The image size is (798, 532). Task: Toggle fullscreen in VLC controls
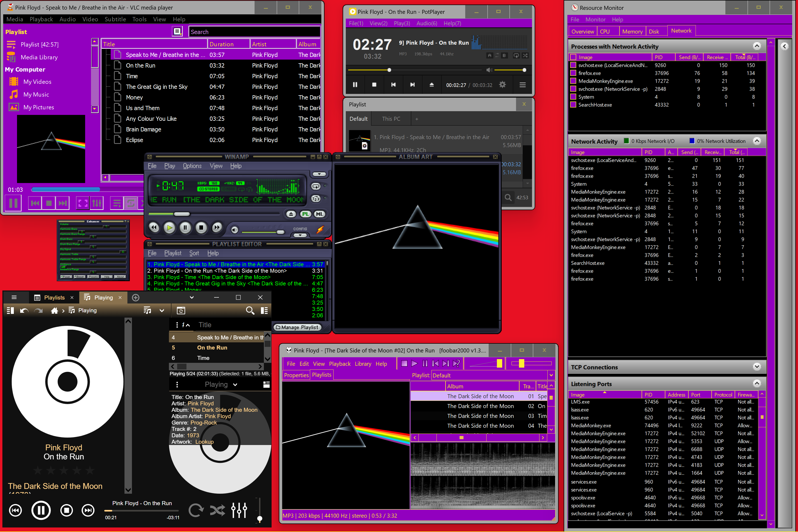(x=82, y=203)
